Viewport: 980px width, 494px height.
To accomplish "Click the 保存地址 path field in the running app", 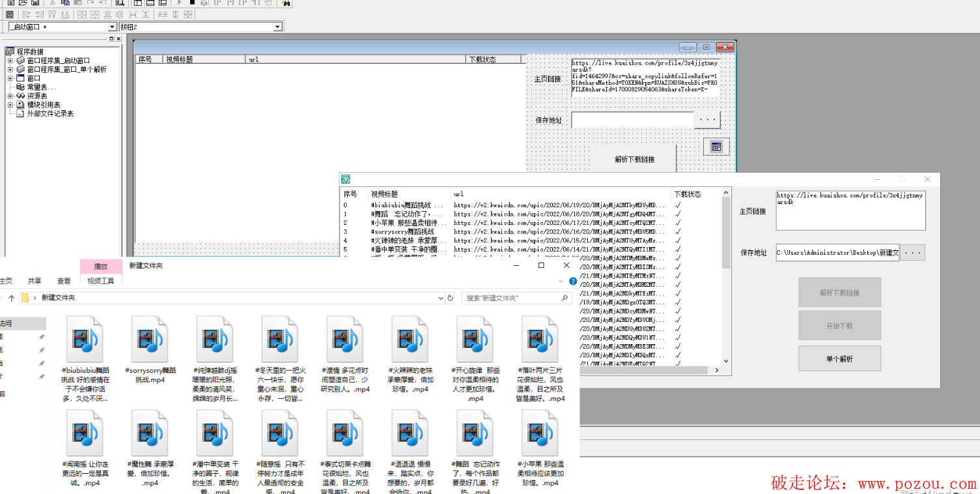I will [837, 253].
